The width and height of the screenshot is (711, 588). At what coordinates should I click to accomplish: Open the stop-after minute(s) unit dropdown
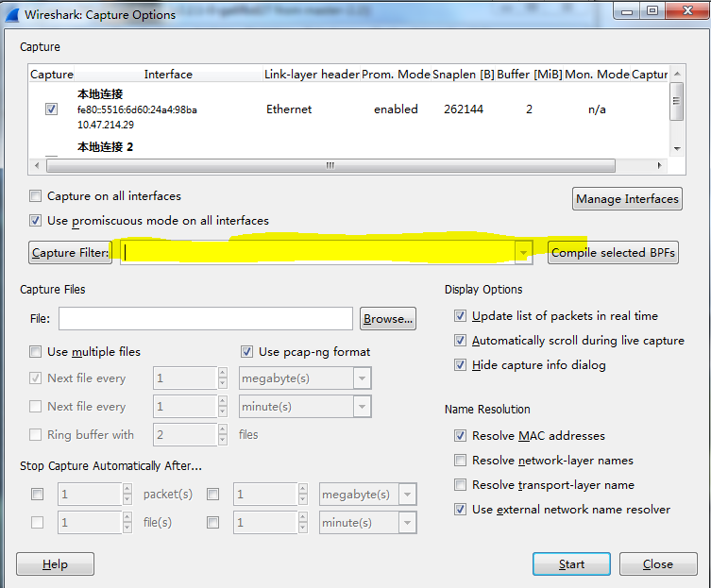click(x=407, y=523)
